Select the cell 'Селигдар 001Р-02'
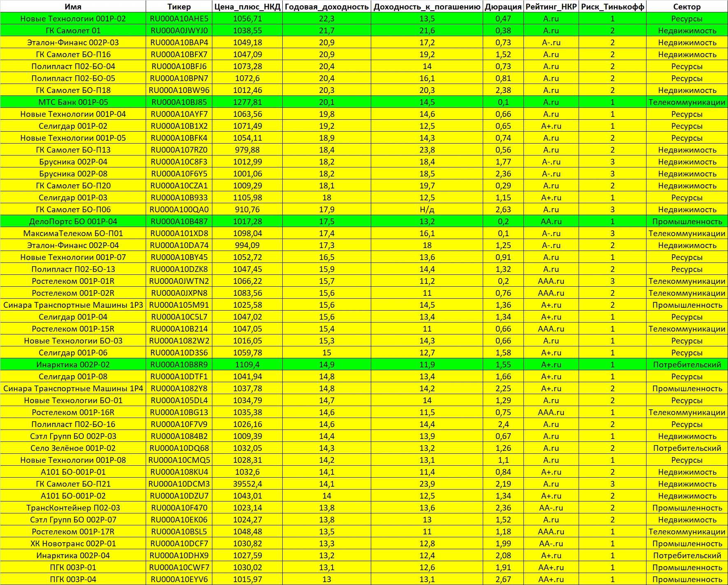 [x=73, y=126]
